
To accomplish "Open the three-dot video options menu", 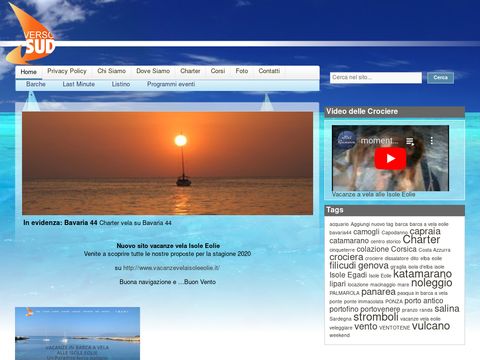I will (x=431, y=141).
